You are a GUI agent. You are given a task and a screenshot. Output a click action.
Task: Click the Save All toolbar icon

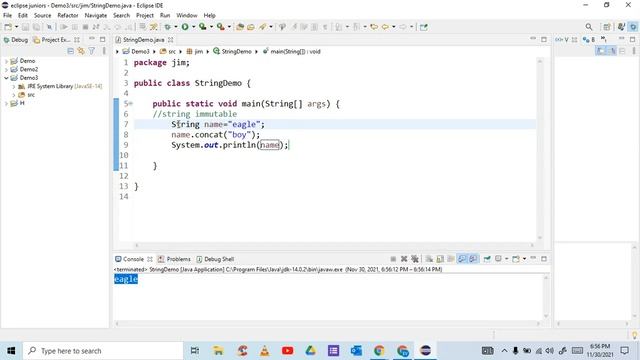[x=36, y=27]
